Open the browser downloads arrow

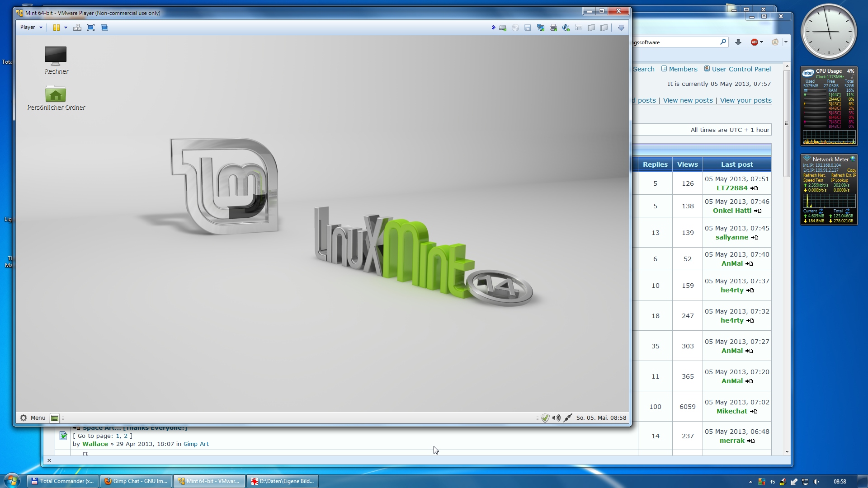coord(738,42)
